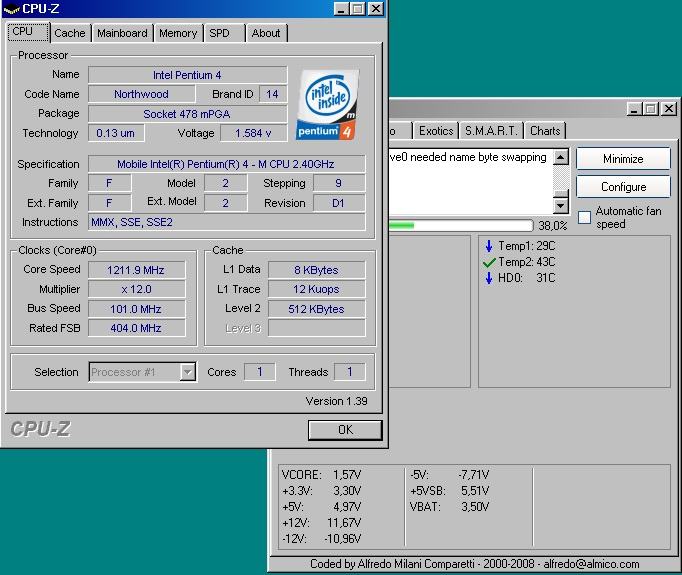Click the Rated FSB value 404.0 MHz

[x=137, y=328]
